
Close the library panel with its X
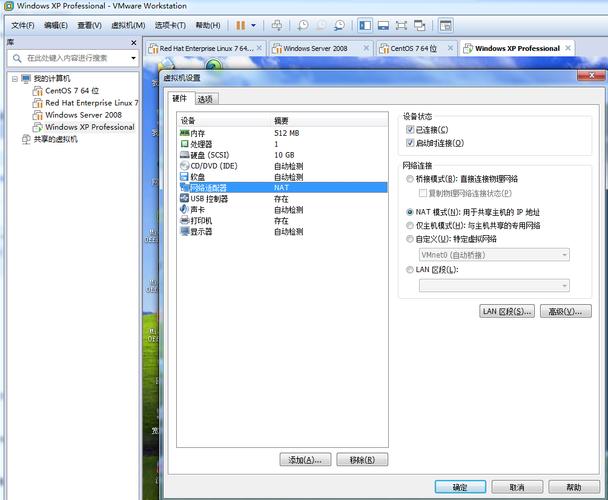click(x=134, y=43)
